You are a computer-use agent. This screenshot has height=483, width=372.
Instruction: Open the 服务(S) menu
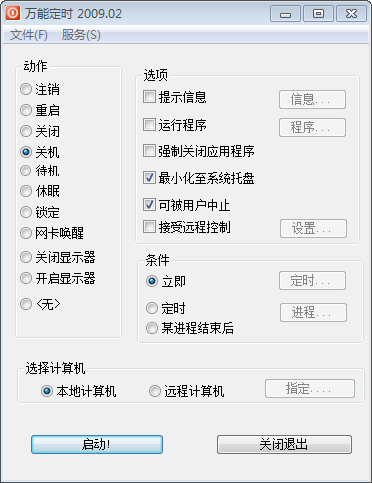[x=81, y=35]
